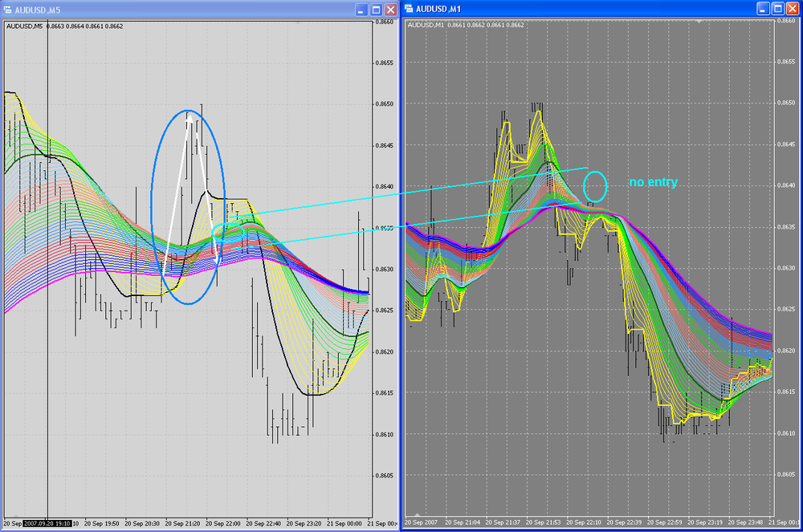Click the 0.8630 price label in M5 chart
Image resolution: width=803 pixels, height=532 pixels.
click(384, 270)
